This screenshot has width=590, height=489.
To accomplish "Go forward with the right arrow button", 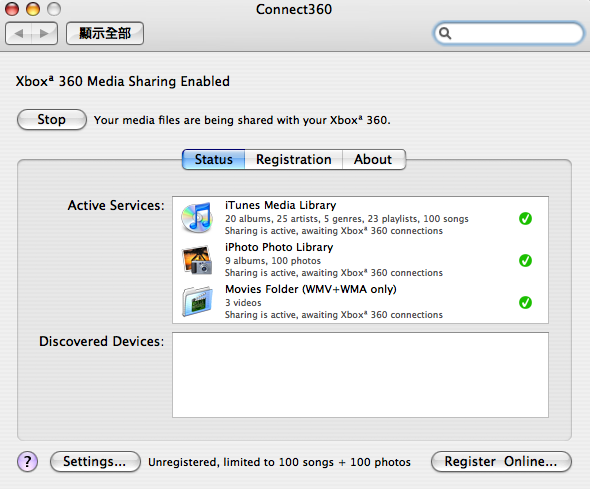I will [x=44, y=33].
